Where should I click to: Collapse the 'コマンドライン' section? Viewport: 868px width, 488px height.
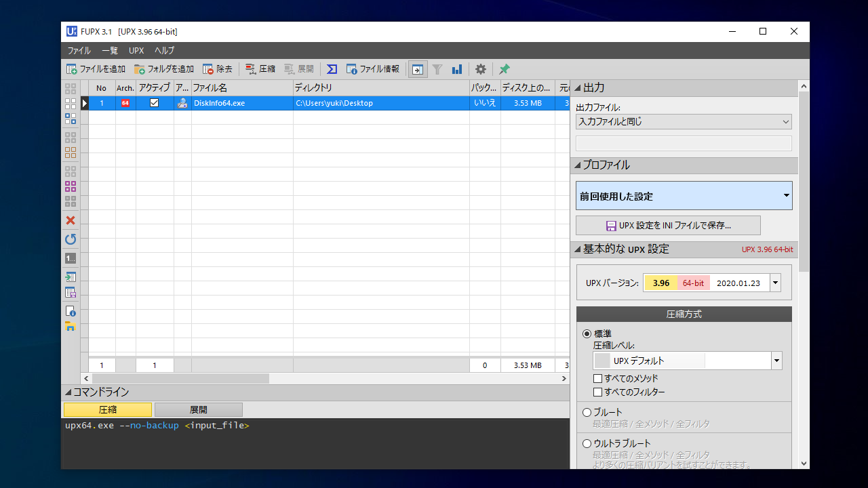pos(68,392)
